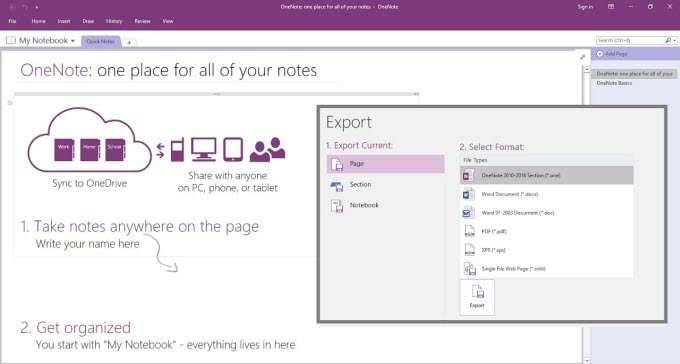This screenshot has width=680, height=364.
Task: Click the Export button
Action: point(477,297)
